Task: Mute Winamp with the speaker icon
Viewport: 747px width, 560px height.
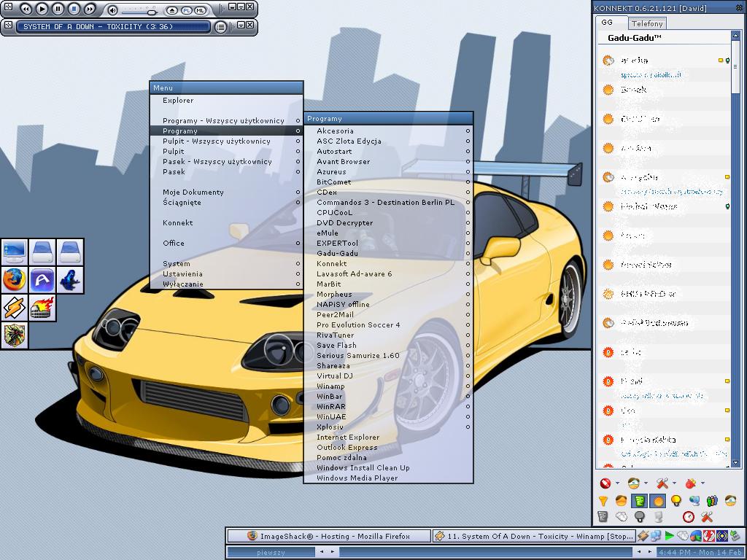Action: (112, 10)
